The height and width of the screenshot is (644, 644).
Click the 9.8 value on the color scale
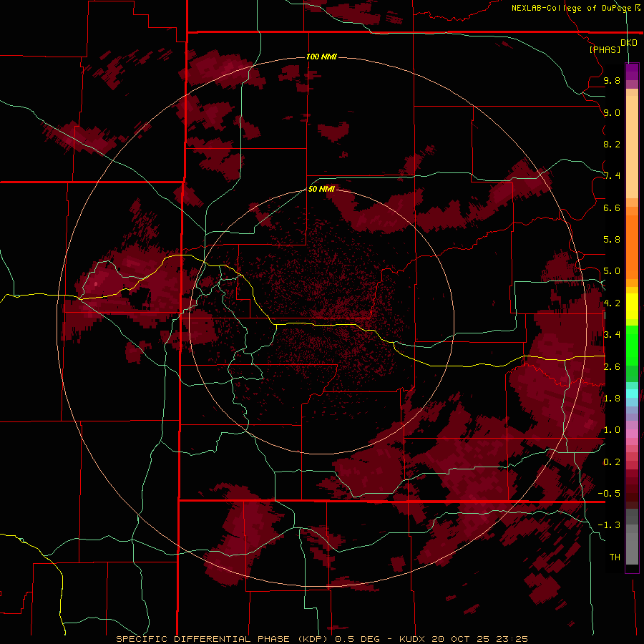[612, 81]
